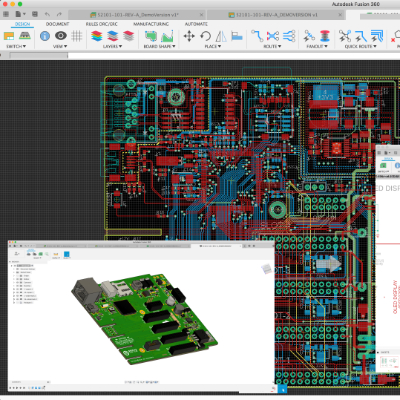Select the first multicolor layers stack icon
The height and width of the screenshot is (400, 400).
click(97, 36)
